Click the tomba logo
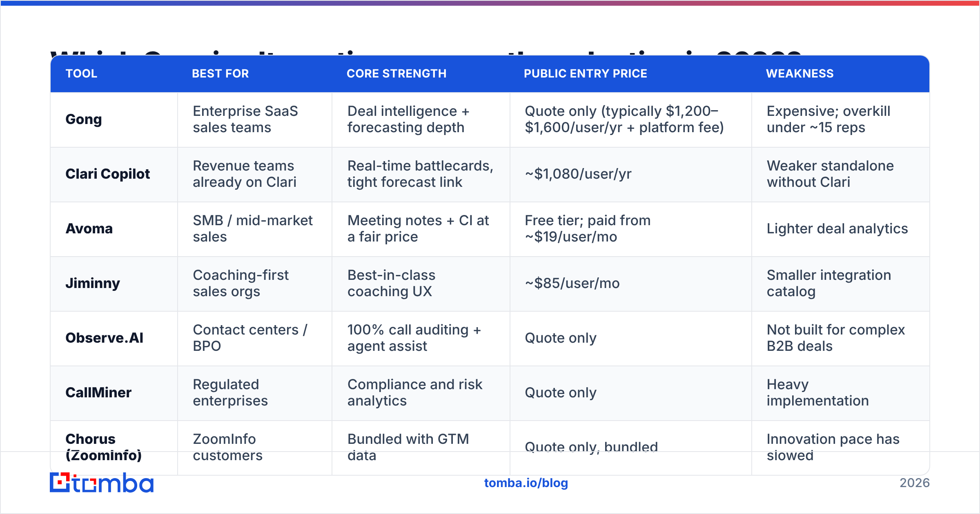This screenshot has width=980, height=514. [102, 483]
